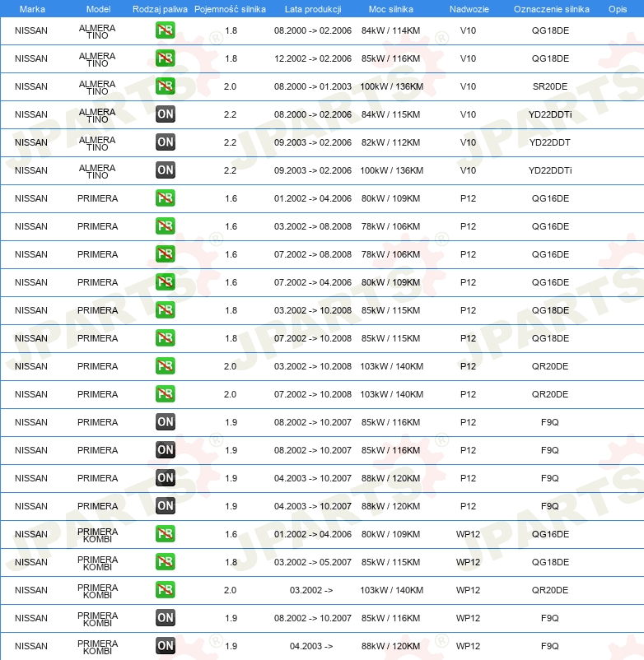Click NISSAN in the SR20DE row

coord(31,86)
